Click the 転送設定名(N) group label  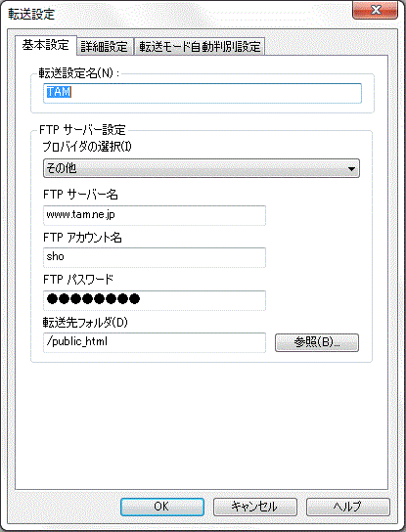click(x=79, y=73)
